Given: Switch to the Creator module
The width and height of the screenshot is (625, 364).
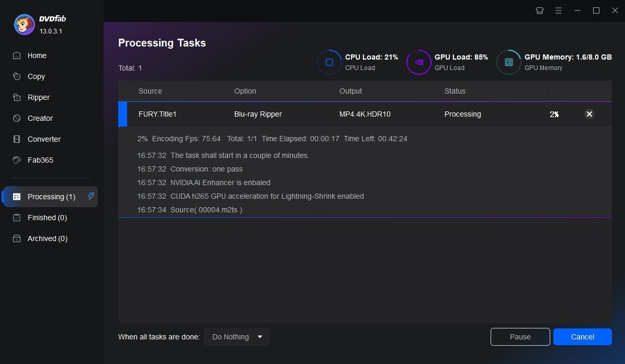Looking at the screenshot, I should pos(40,118).
